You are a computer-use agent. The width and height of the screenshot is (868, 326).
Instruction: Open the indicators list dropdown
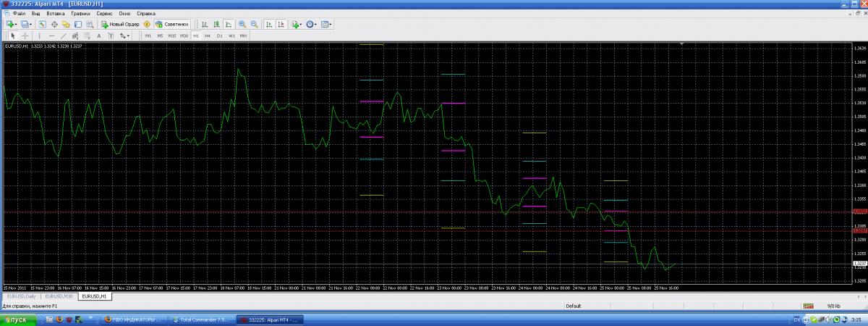pyautogui.click(x=297, y=24)
